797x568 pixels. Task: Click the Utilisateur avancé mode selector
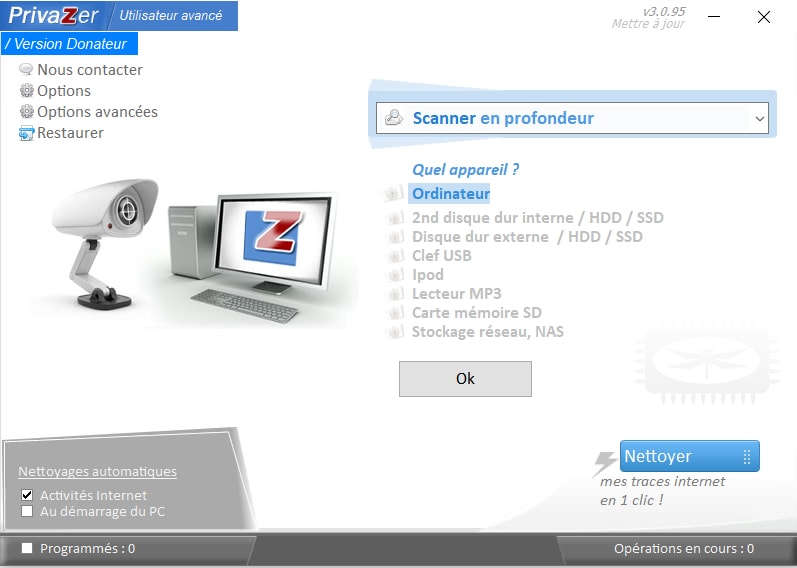(171, 15)
